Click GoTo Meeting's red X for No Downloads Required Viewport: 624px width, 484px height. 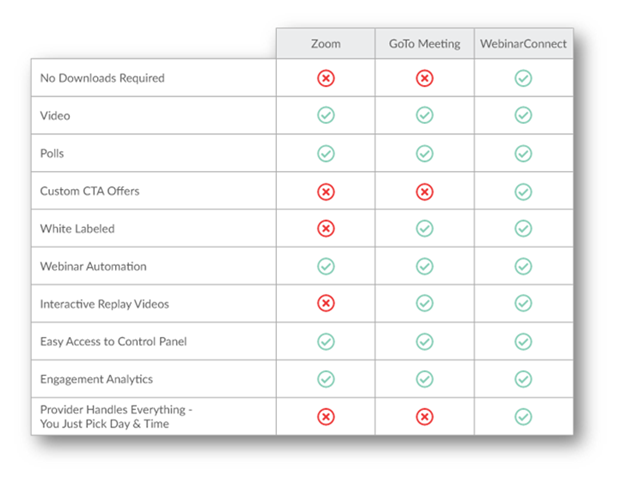coord(425,78)
